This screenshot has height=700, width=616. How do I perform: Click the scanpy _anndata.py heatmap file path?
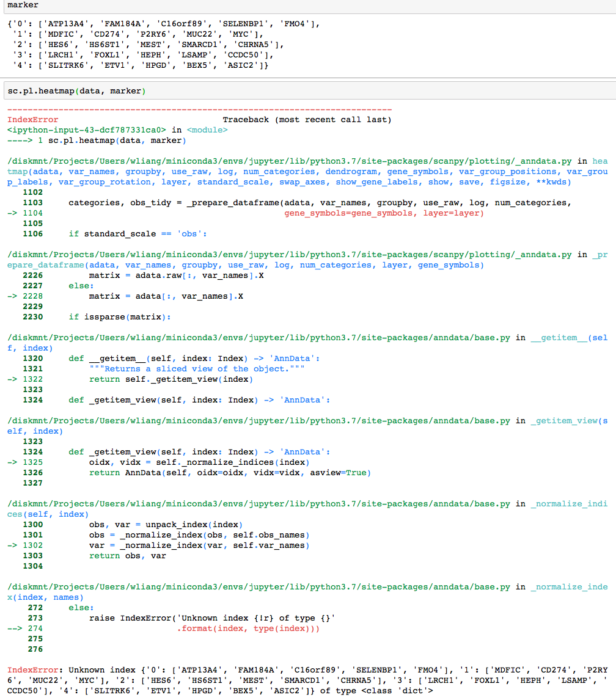(x=244, y=161)
